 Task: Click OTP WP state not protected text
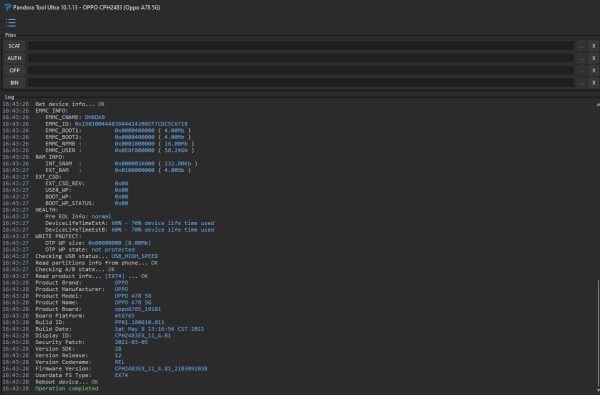(113, 250)
